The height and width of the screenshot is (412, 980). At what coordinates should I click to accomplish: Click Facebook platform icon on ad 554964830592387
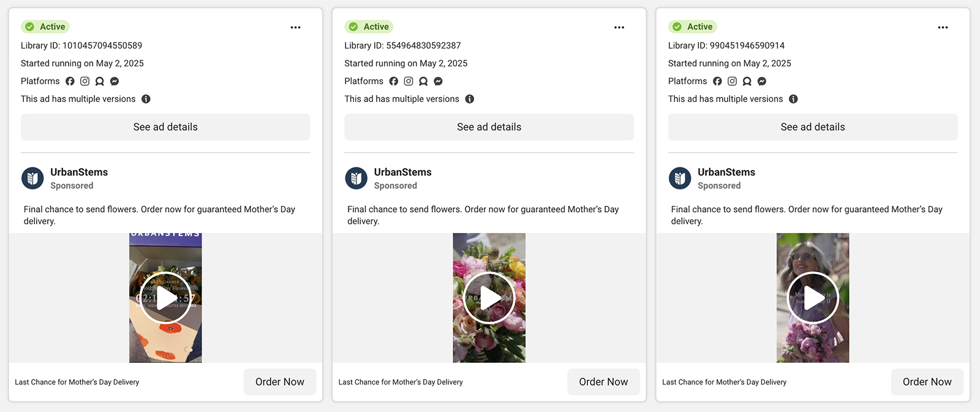click(x=394, y=81)
